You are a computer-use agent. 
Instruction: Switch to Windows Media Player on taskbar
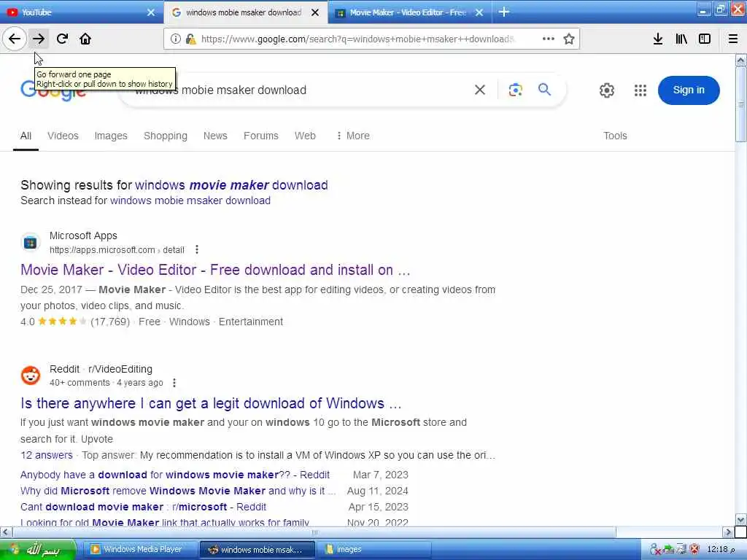coord(142,550)
